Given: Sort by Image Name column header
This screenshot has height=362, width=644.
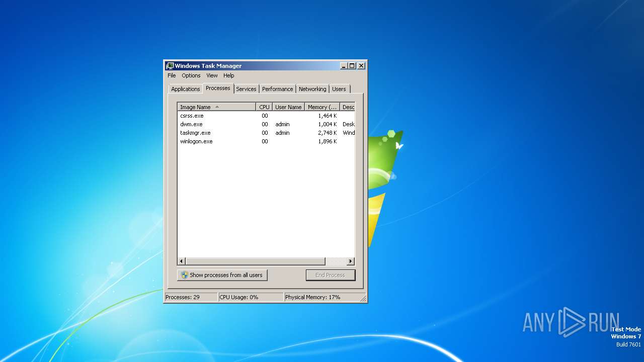Looking at the screenshot, I should [x=216, y=107].
